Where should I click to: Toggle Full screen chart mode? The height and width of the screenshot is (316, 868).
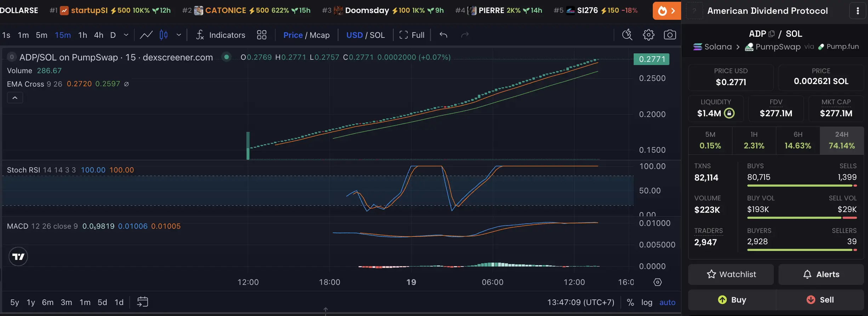412,35
